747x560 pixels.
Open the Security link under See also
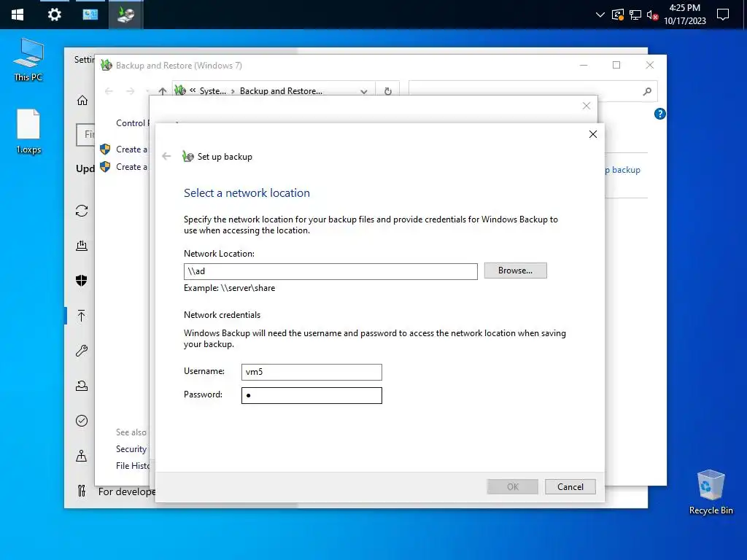pos(131,449)
